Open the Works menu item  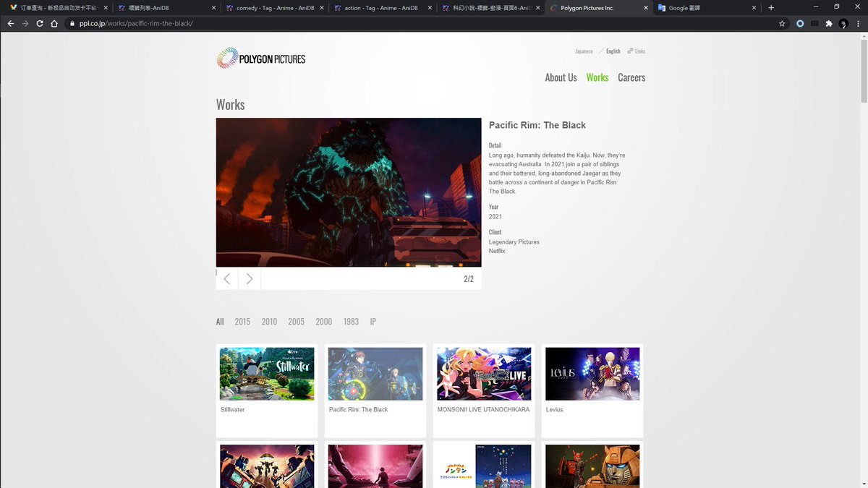click(597, 77)
